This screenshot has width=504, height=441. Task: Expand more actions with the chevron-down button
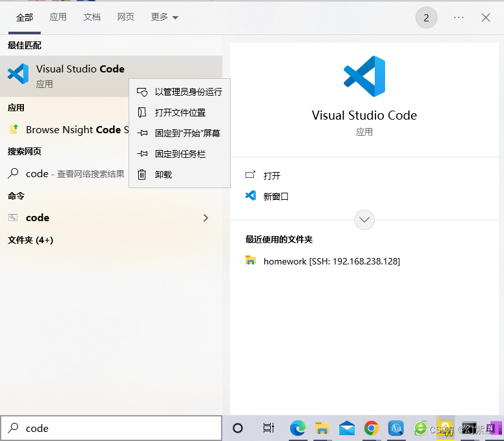tap(364, 220)
